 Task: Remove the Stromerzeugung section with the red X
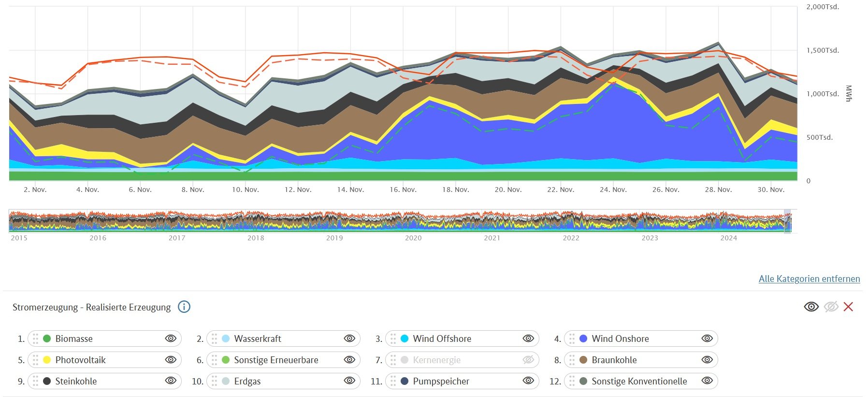click(x=848, y=307)
